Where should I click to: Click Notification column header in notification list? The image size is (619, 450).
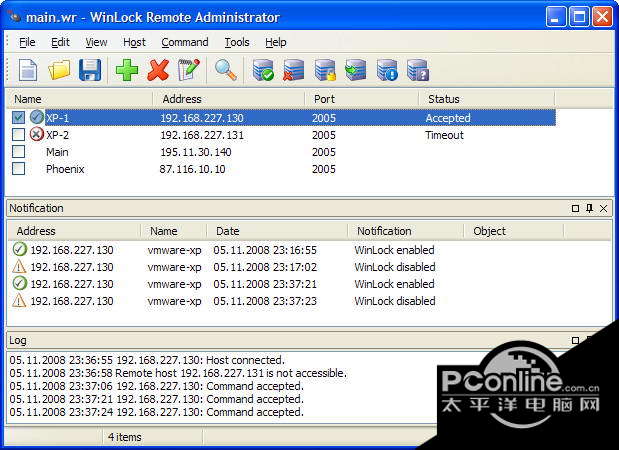pyautogui.click(x=406, y=231)
